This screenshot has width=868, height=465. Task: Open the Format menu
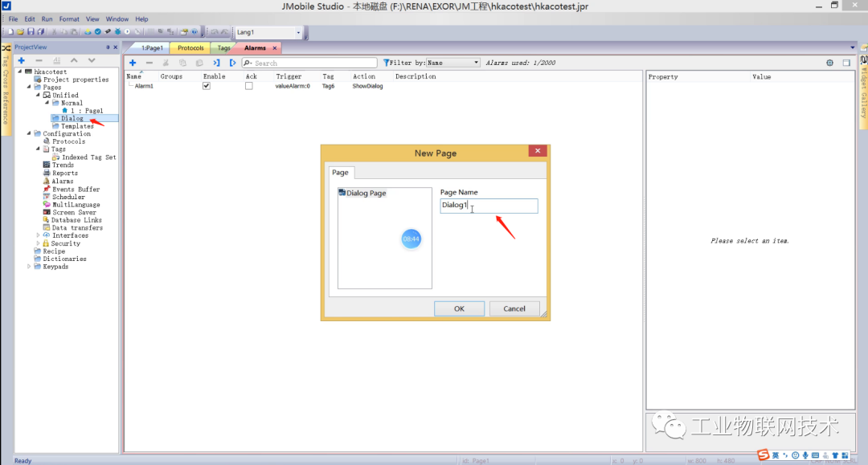click(68, 18)
